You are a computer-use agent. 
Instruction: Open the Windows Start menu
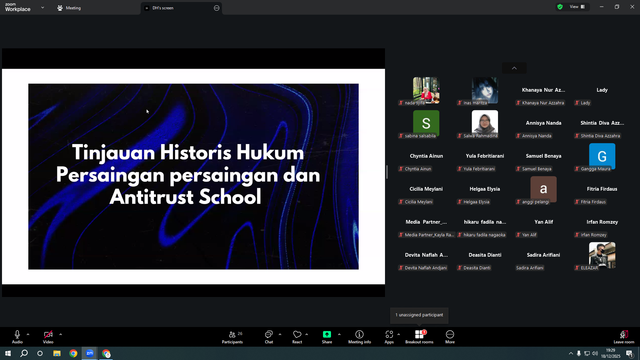(8, 353)
